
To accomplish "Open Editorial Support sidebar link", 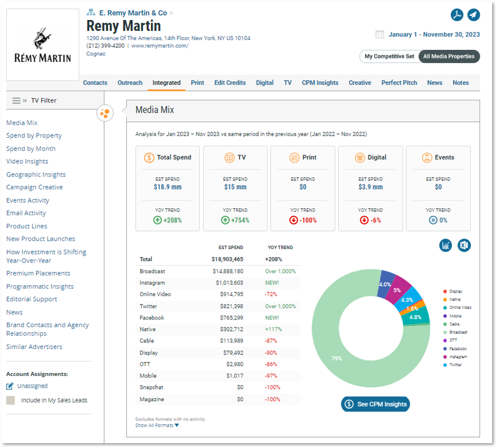I will pyautogui.click(x=31, y=299).
